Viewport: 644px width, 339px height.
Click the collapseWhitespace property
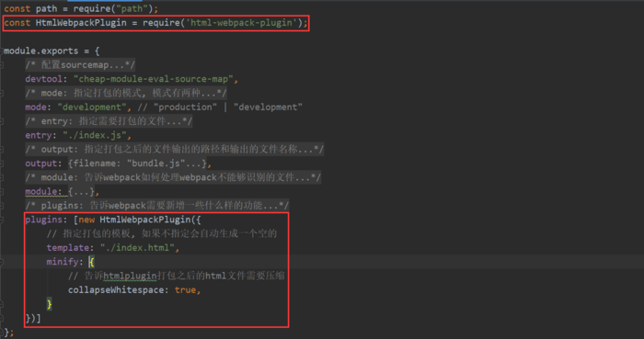pyautogui.click(x=116, y=290)
